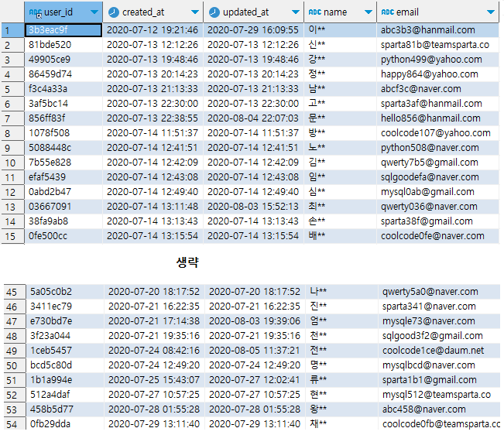Click user_id cell 0fb29dda
Image resolution: width=504 pixels, height=435 pixels.
click(x=65, y=424)
